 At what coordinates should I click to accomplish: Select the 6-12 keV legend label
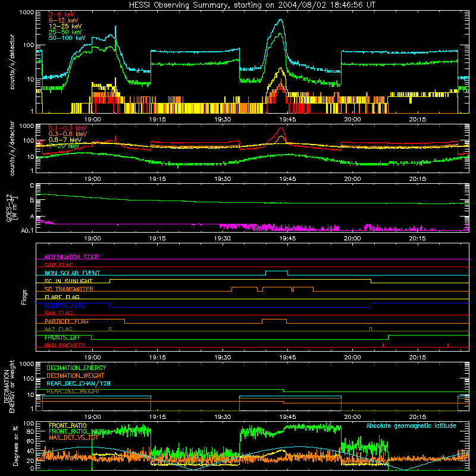[63, 20]
